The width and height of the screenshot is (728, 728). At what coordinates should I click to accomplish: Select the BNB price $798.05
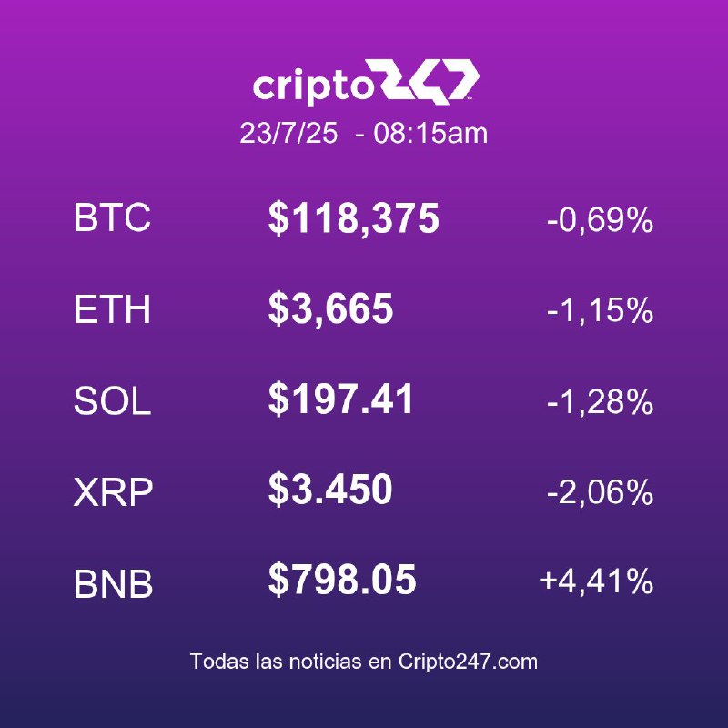(342, 580)
